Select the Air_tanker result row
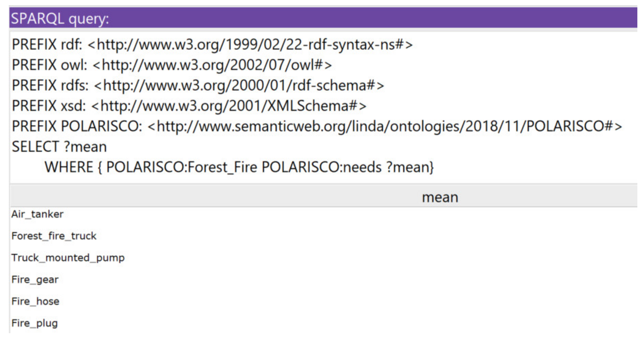Image resolution: width=644 pixels, height=342 pixels. 38,214
